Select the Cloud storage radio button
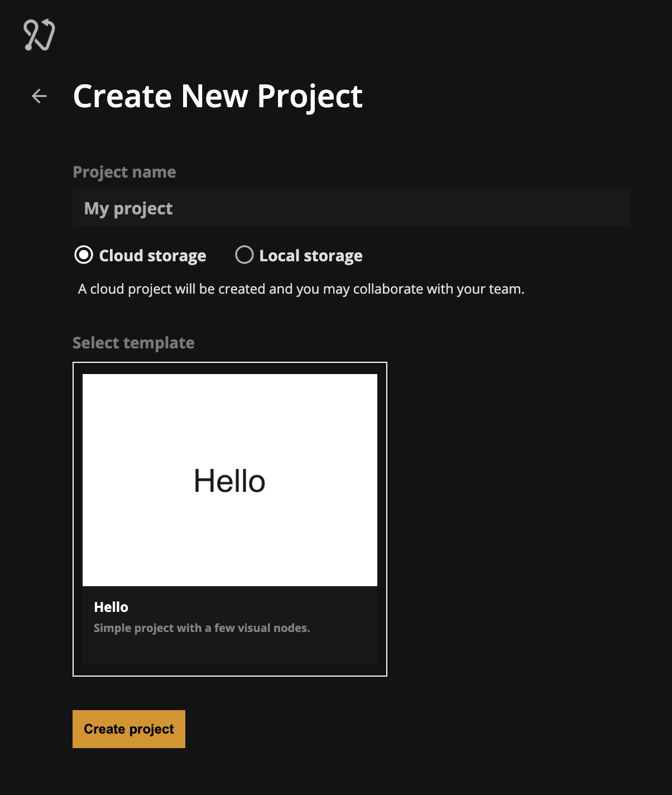Screen dimensions: 672x795 pos(84,255)
